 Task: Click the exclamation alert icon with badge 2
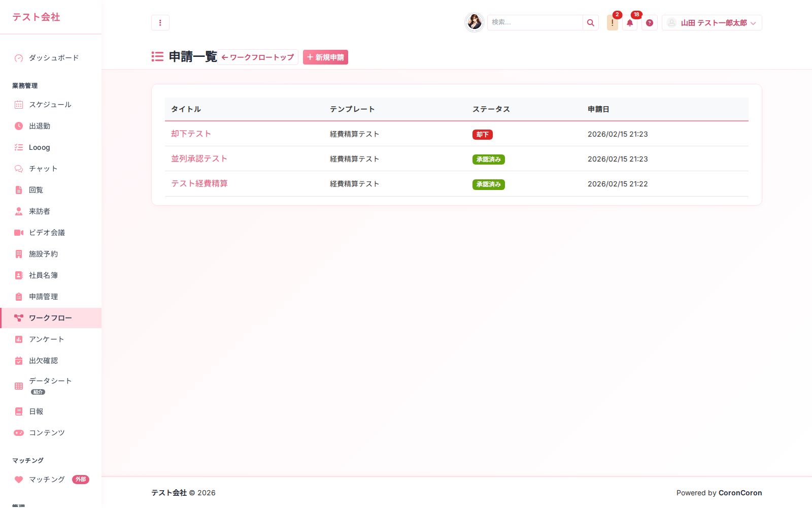(x=613, y=23)
